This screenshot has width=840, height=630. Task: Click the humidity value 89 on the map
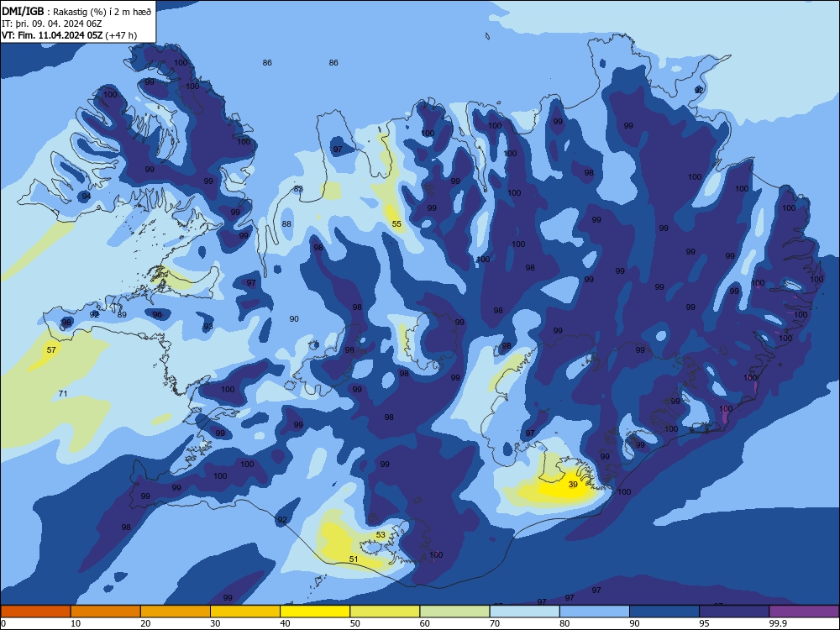point(122,314)
